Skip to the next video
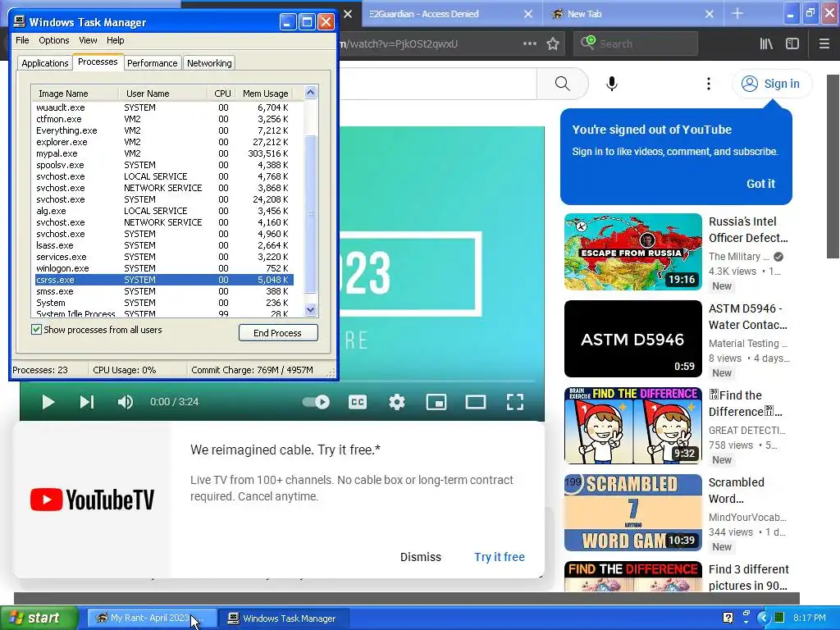Viewport: 840px width, 630px height. click(x=87, y=402)
